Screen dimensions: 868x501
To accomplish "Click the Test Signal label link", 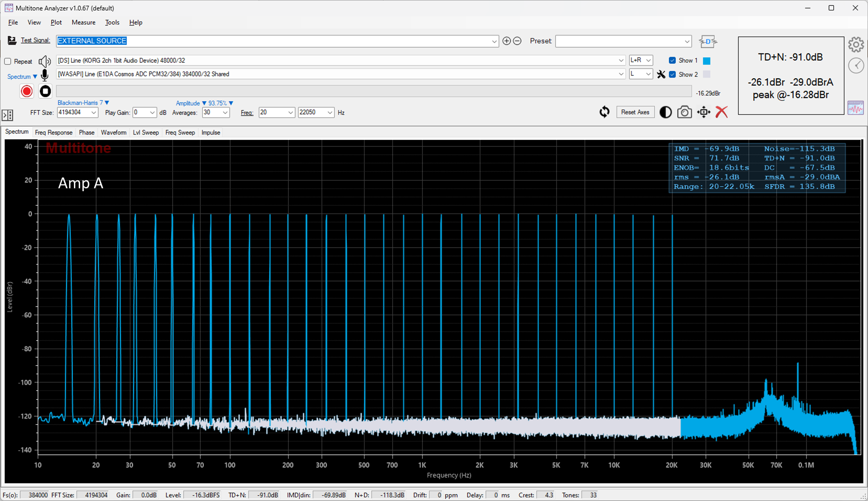I will point(36,41).
